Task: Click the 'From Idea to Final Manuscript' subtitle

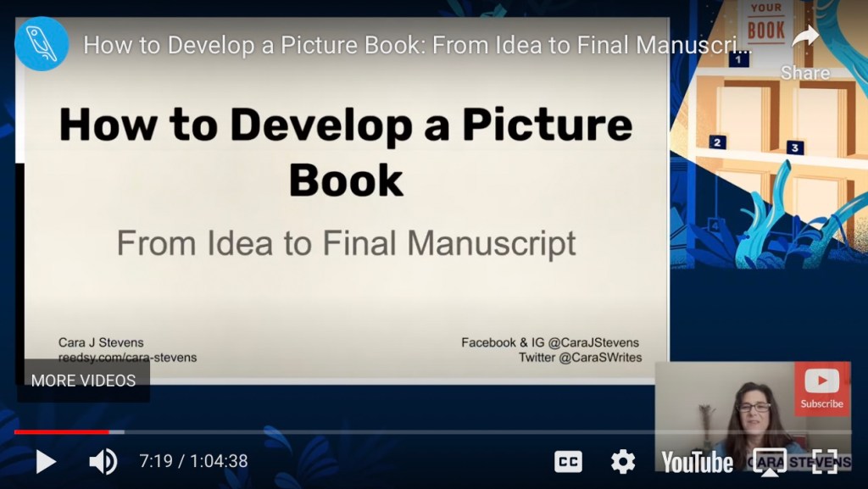Action: (346, 243)
